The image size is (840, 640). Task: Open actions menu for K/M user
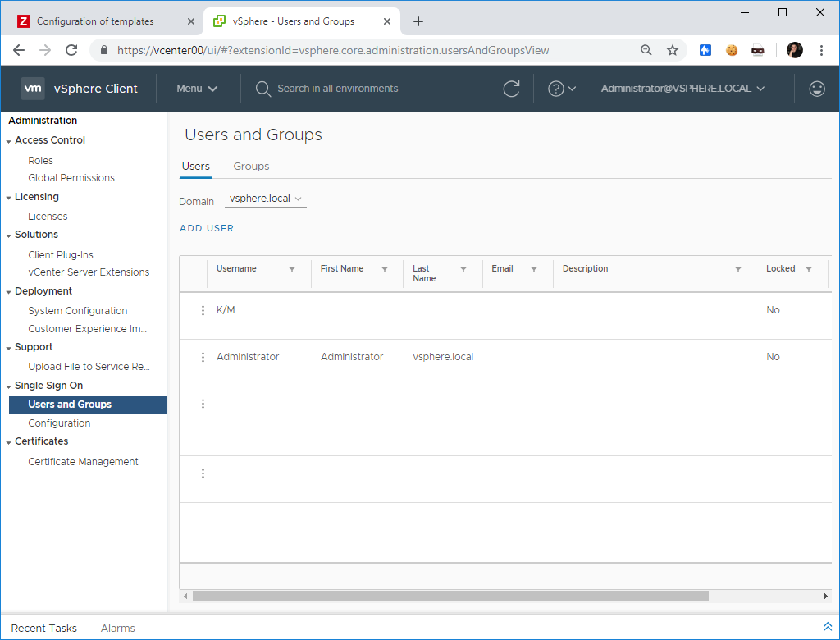pyautogui.click(x=203, y=310)
